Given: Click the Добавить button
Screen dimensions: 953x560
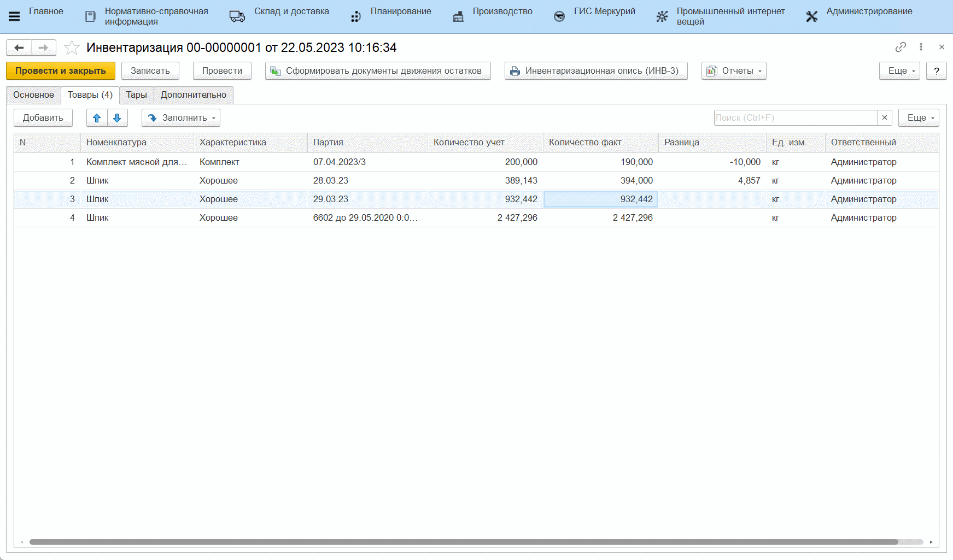Looking at the screenshot, I should pyautogui.click(x=43, y=118).
